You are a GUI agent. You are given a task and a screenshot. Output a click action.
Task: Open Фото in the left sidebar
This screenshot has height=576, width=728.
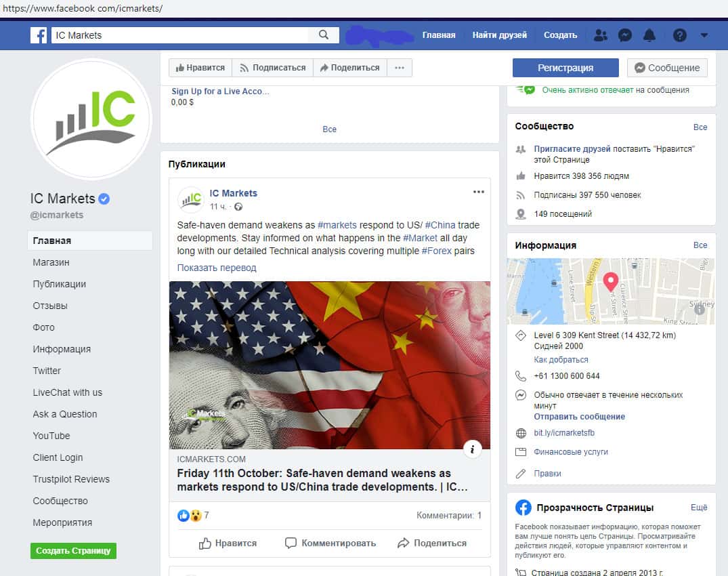43,327
